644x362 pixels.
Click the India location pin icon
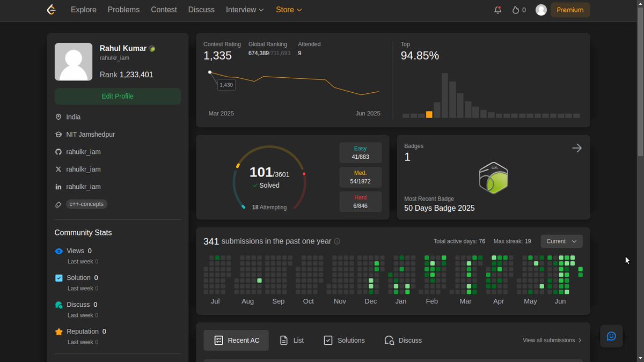pos(58,117)
